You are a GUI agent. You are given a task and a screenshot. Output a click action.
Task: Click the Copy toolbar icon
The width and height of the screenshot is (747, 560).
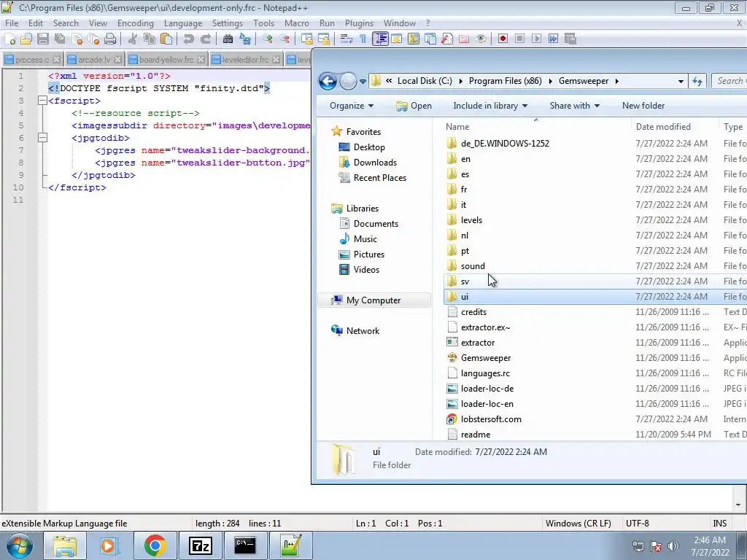tap(150, 39)
